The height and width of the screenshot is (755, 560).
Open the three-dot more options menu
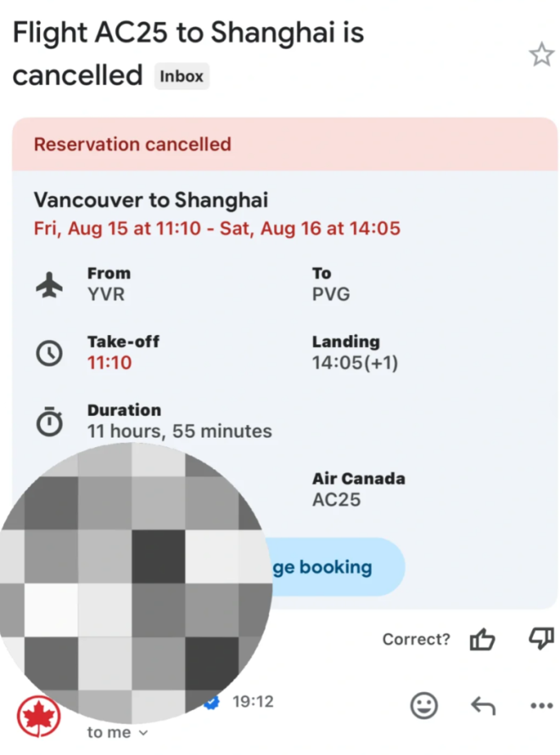pyautogui.click(x=540, y=705)
